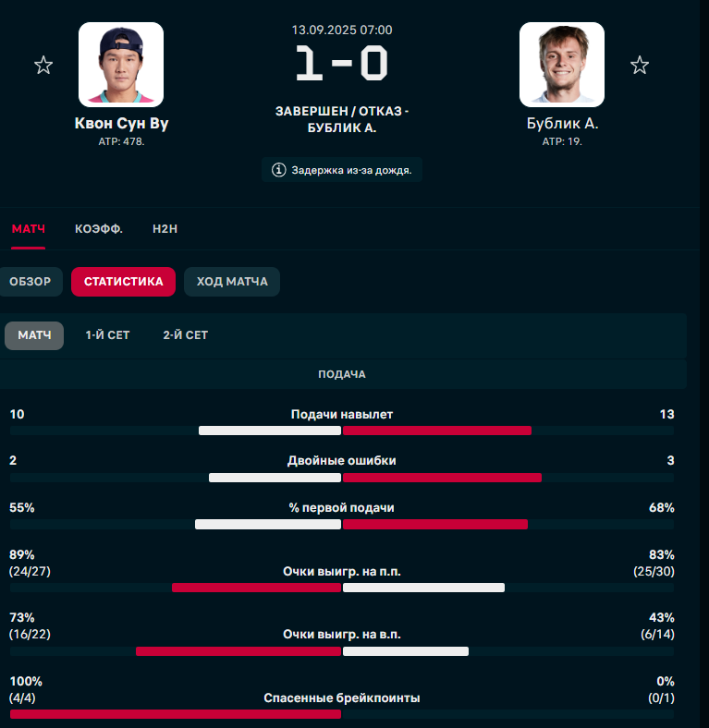The height and width of the screenshot is (728, 709).
Task: Click the rain delay info icon
Action: (278, 170)
